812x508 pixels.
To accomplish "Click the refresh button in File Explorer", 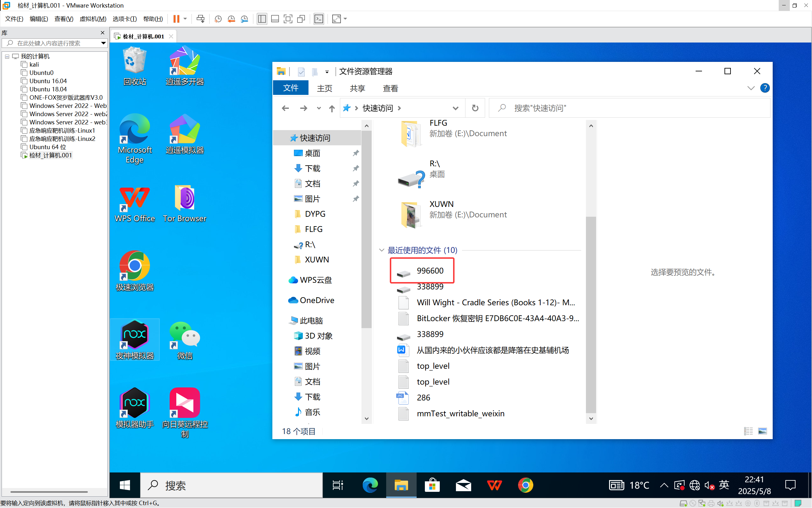I will [475, 108].
